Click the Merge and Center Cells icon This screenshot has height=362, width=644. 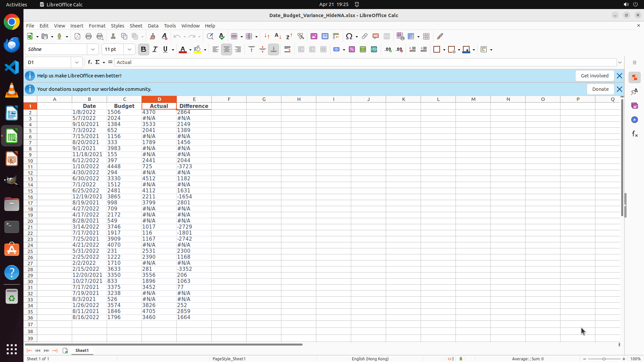coord(301,50)
